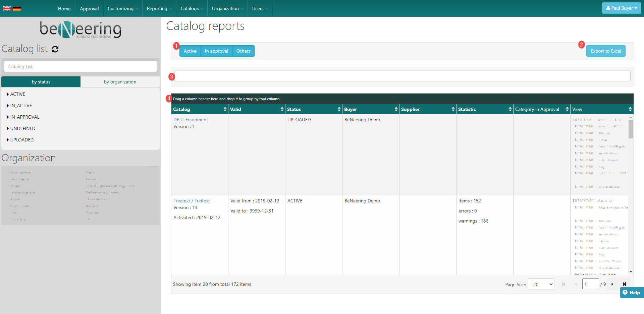Switch language with the UK flag icon
Image resolution: width=644 pixels, height=314 pixels.
point(7,8)
